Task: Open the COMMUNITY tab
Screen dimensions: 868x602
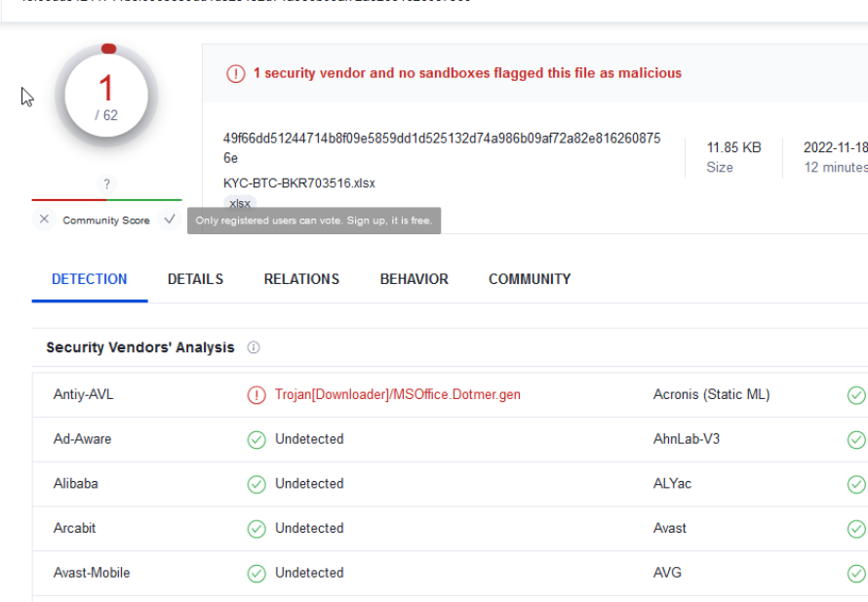Action: [x=530, y=279]
